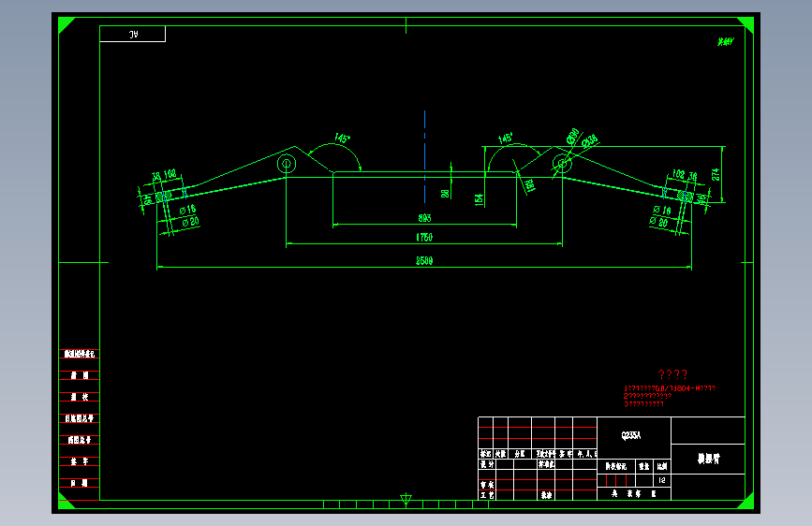Select the 274 vertical dimension
The image size is (812, 526).
[716, 174]
